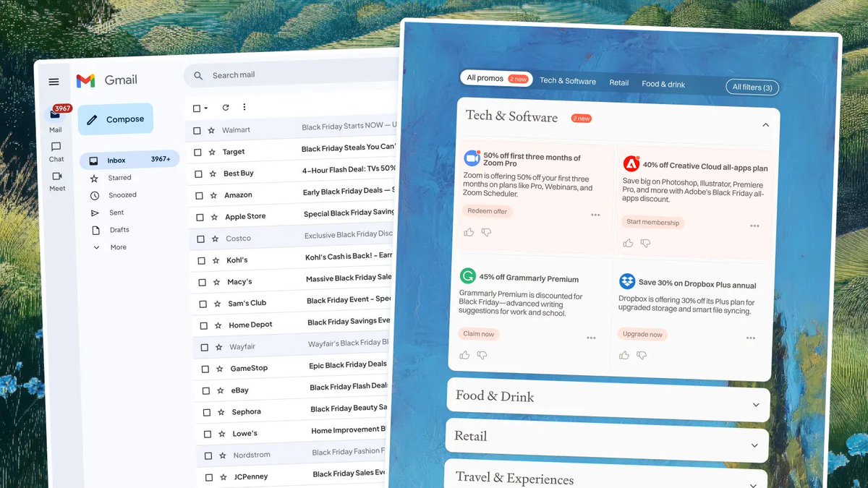Click the refresh icon above the inbox

[226, 107]
